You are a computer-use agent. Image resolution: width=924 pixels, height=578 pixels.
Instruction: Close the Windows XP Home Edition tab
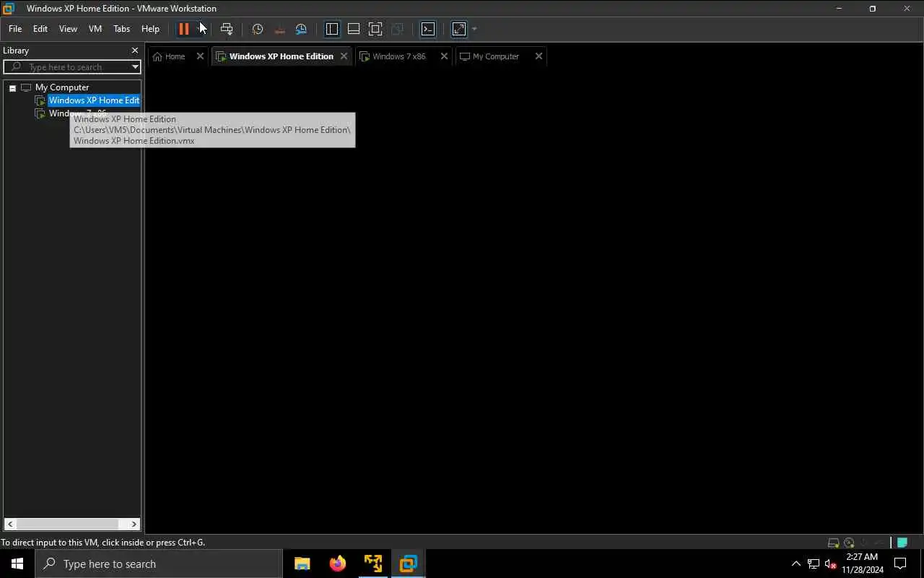coord(344,56)
